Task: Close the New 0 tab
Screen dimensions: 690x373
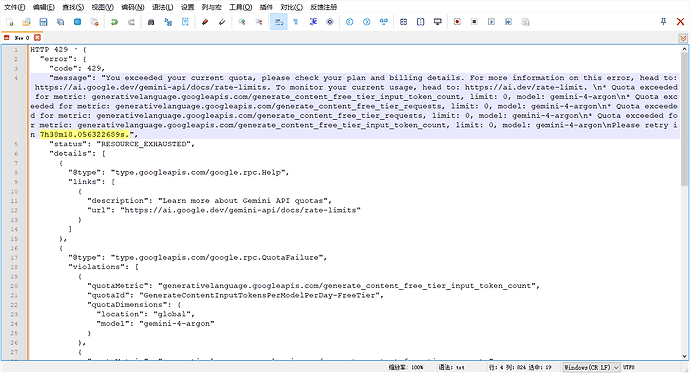Action: [37, 38]
